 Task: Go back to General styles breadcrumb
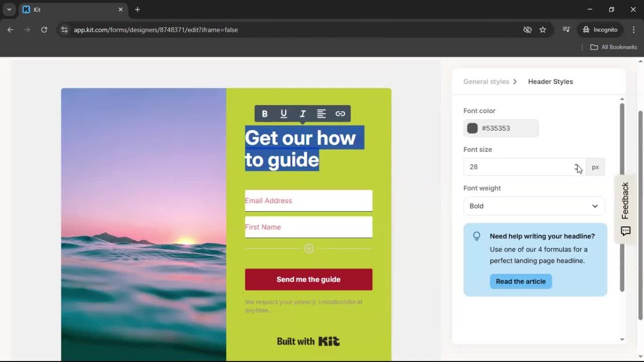click(486, 81)
